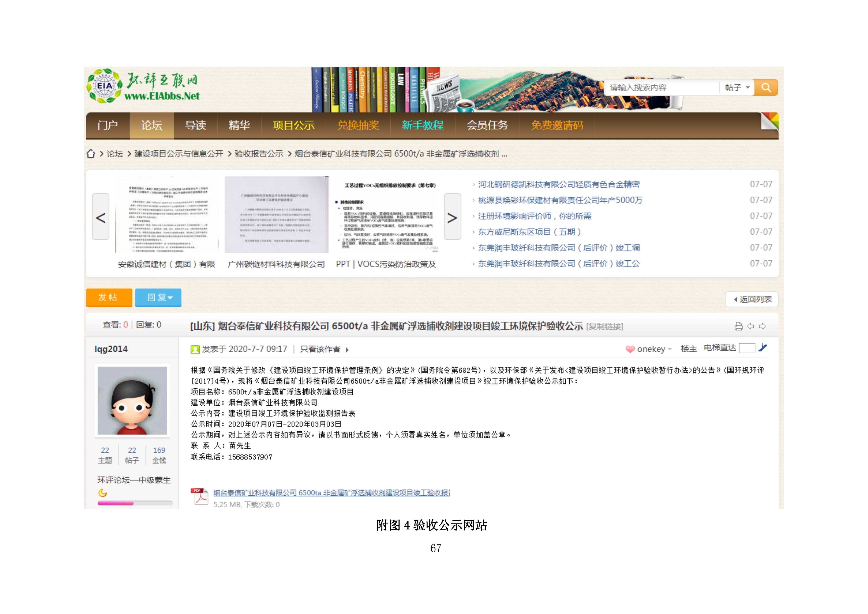868x614 pixels.
Task: Click the yellow moon level icon
Action: point(102,493)
